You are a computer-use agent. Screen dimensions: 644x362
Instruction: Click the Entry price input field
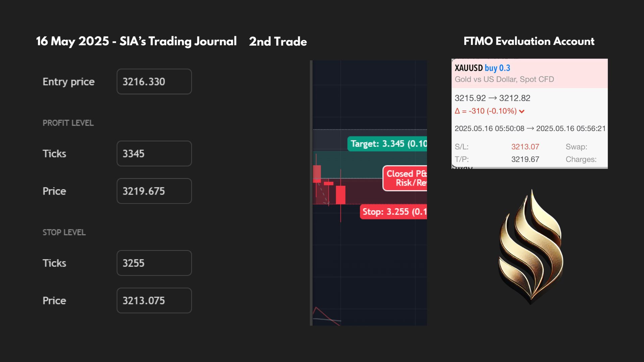pos(154,81)
